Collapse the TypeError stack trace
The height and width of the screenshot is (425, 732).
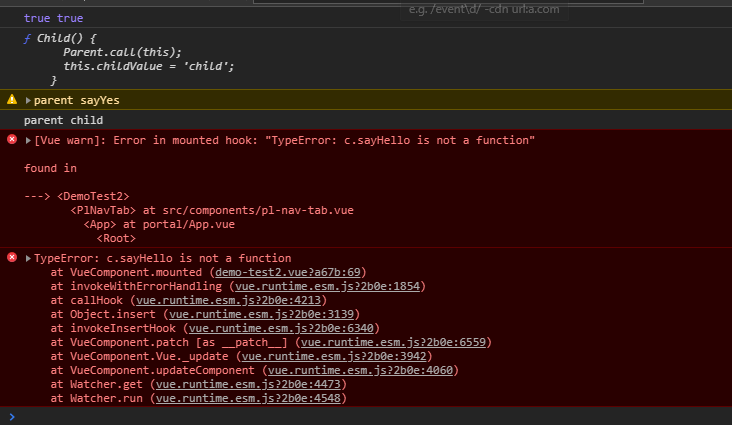point(28,258)
